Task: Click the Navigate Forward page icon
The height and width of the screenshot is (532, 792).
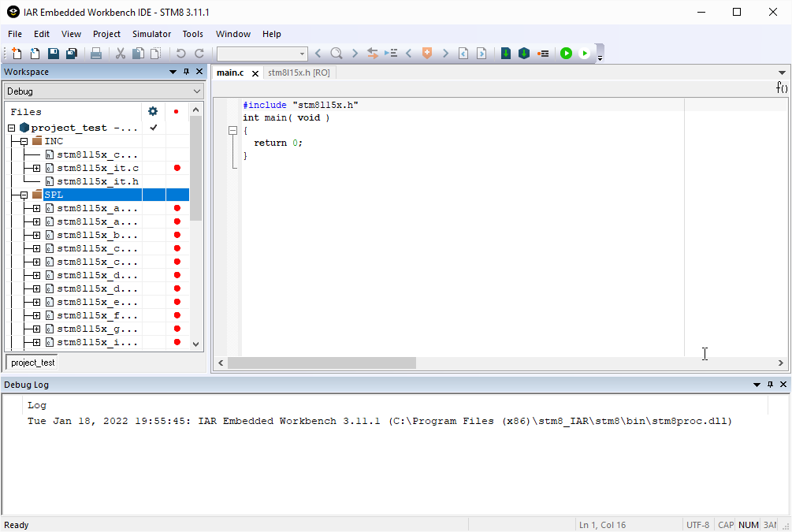Action: click(x=482, y=53)
